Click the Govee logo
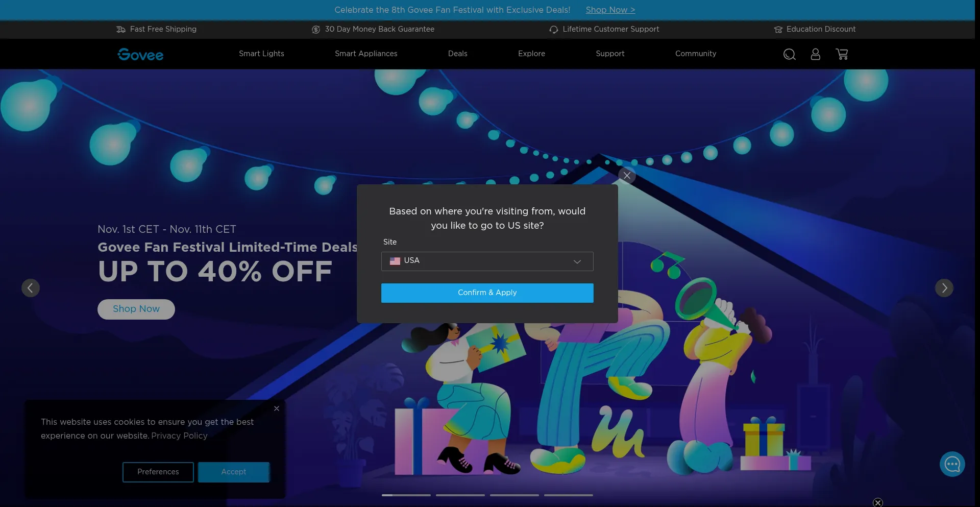 point(140,54)
